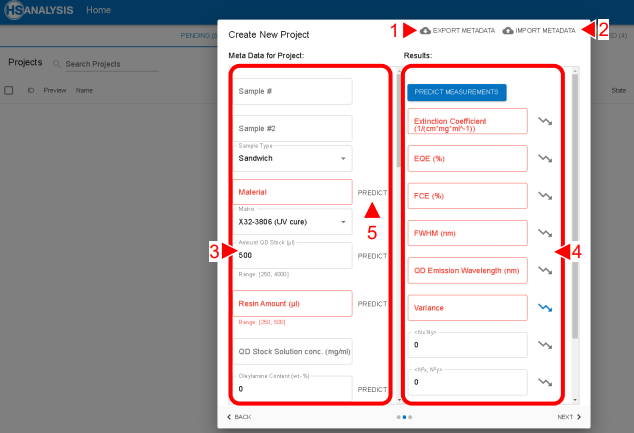Click trend icon next to Extinction Coefficient

[x=545, y=121]
